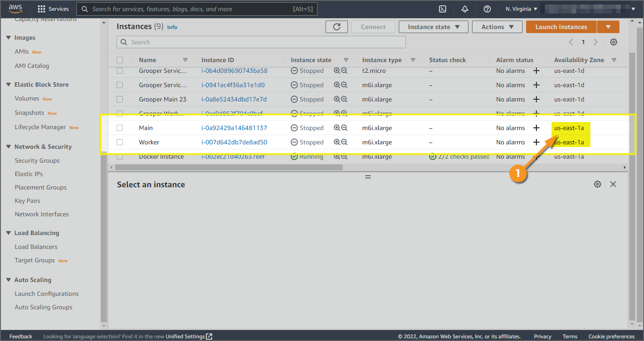644x341 pixels.
Task: Grab the panel split resize handle
Action: 368,177
